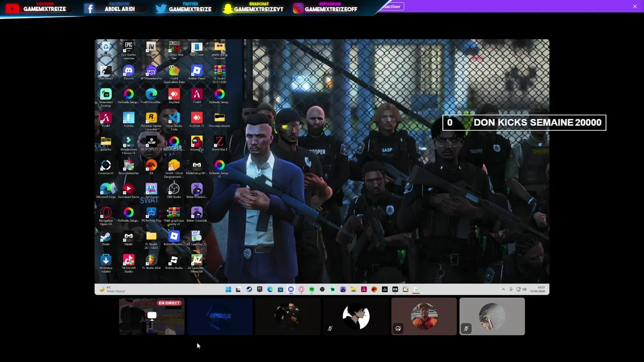Open the weather widget showing 4°C

[x=113, y=289]
